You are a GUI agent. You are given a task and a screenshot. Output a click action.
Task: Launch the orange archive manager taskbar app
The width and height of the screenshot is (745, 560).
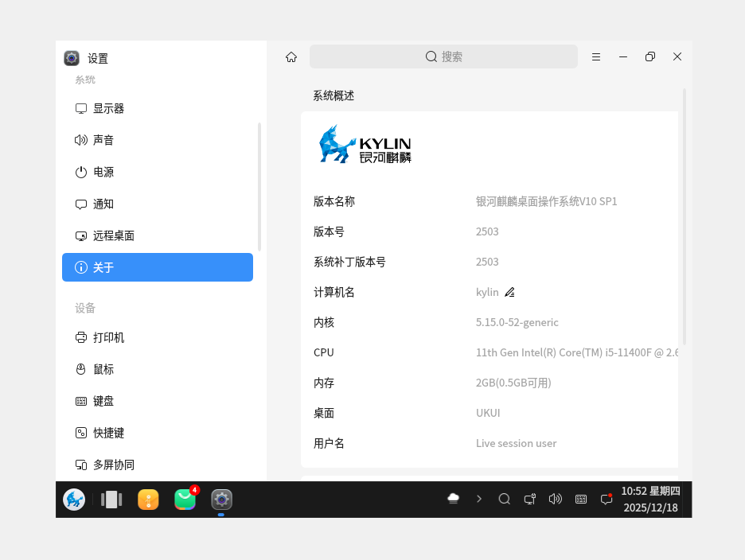pyautogui.click(x=148, y=500)
